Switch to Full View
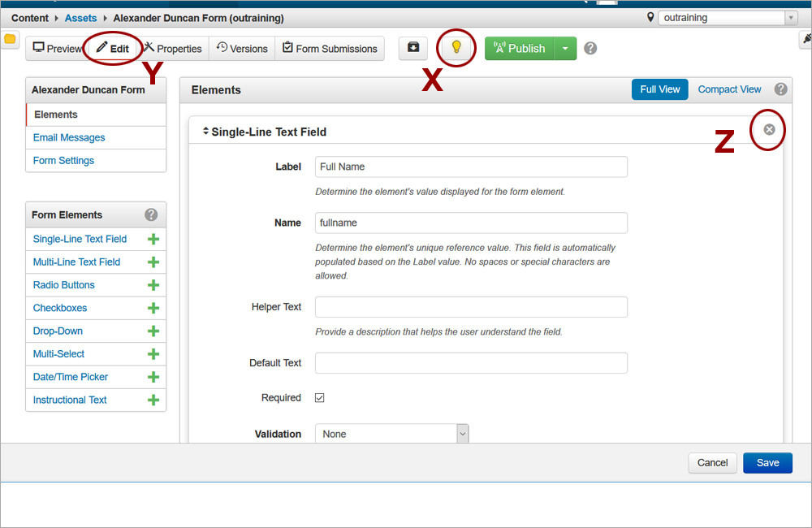This screenshot has width=812, height=528. (659, 89)
